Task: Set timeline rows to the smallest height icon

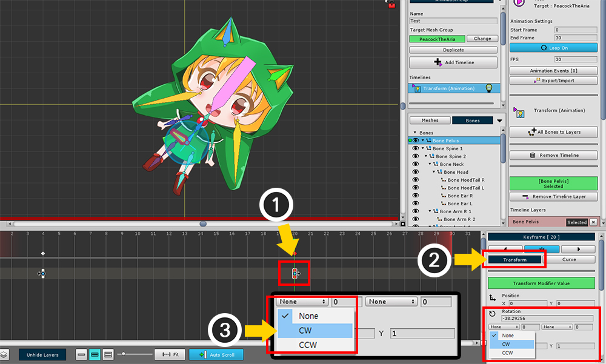Action: pyautogui.click(x=81, y=355)
